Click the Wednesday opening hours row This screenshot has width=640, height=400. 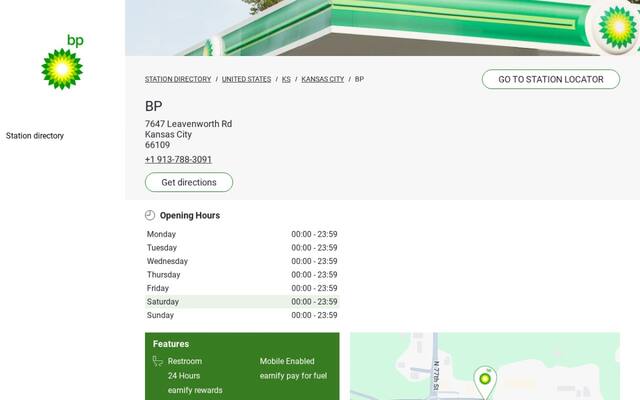[x=242, y=261]
